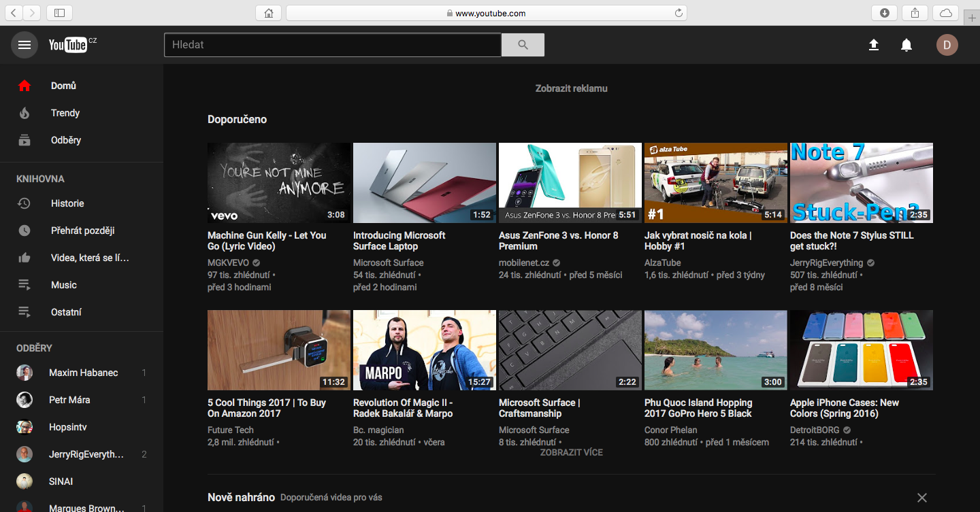Open Historie in the library
The image size is (980, 512).
[x=67, y=203]
